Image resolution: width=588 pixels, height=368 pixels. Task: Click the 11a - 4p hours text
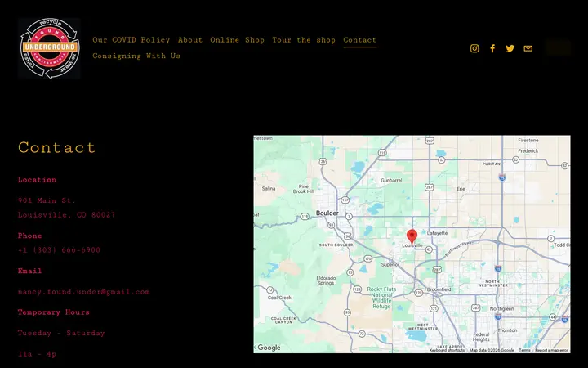(37, 354)
